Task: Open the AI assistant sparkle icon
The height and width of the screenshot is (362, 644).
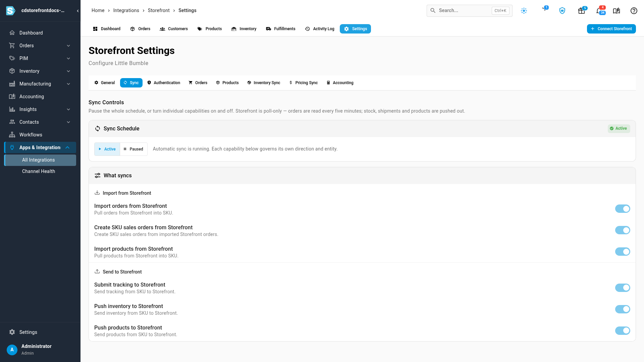Action: pyautogui.click(x=524, y=11)
